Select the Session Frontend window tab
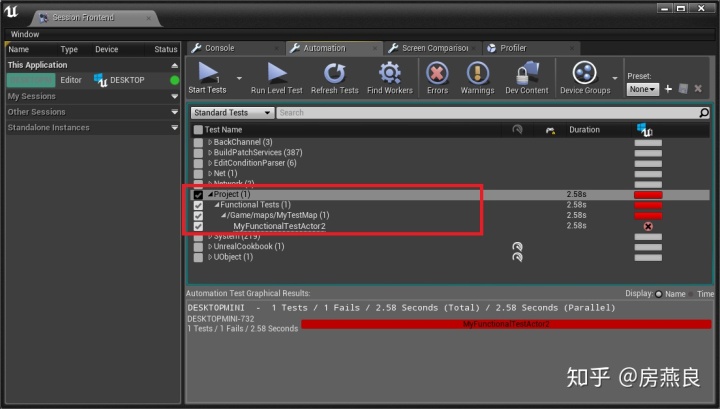Image resolution: width=720 pixels, height=409 pixels. [96, 18]
